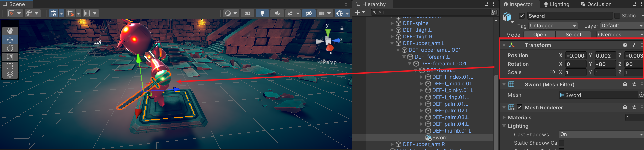
Task: Switch to the Lighting tab
Action: [x=556, y=4]
